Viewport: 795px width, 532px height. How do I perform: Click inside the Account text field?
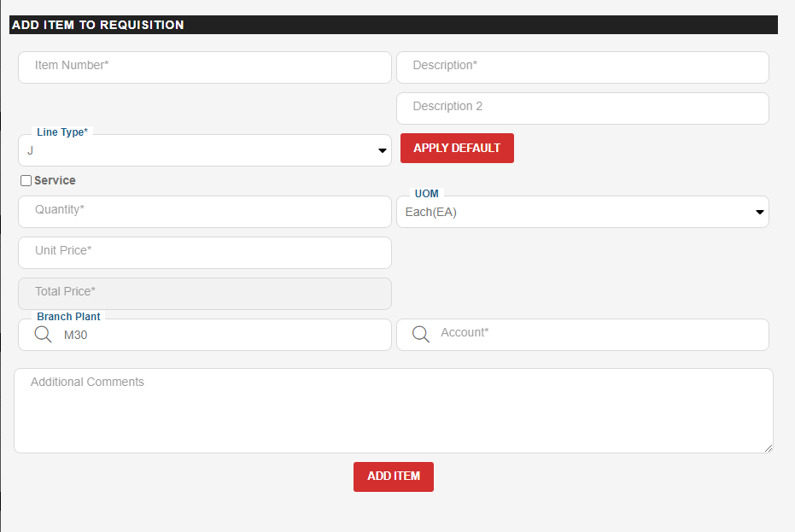pyautogui.click(x=598, y=334)
